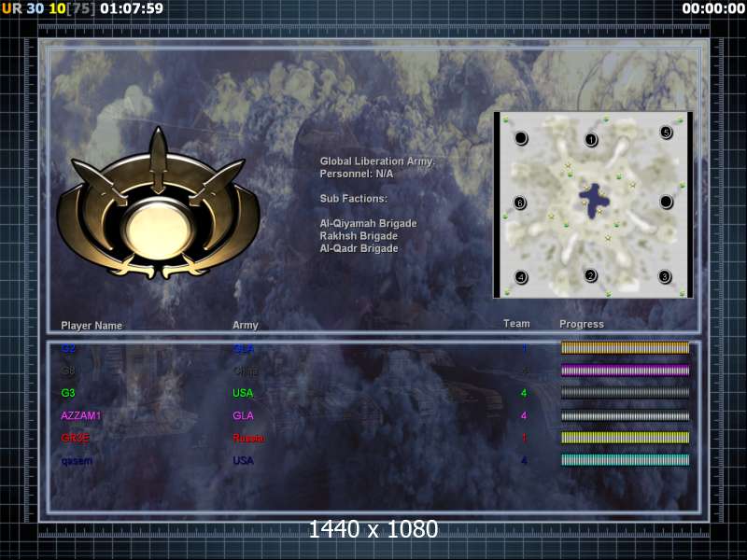Click the unnumbered start marker below position 5

[x=666, y=202]
